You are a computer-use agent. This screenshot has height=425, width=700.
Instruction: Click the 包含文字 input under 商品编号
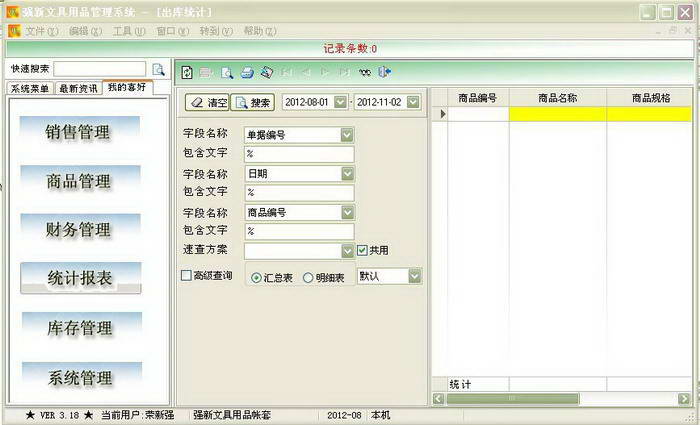click(299, 232)
